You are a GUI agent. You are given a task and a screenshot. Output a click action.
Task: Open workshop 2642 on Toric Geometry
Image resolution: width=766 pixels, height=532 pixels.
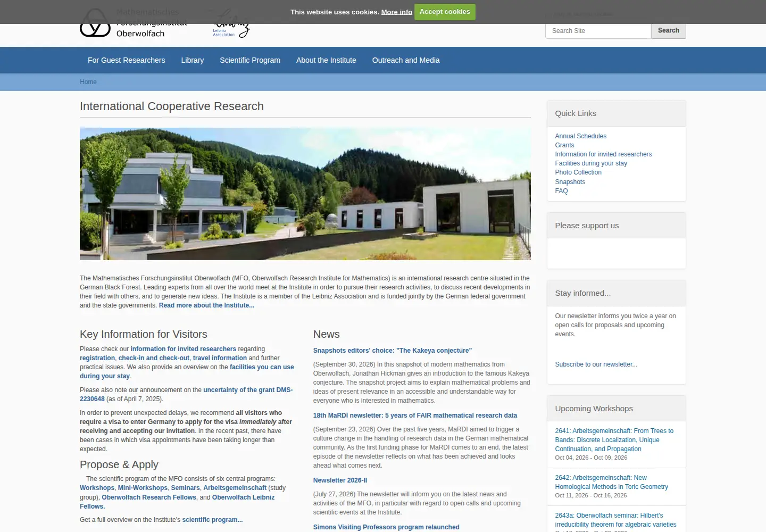[x=612, y=482]
